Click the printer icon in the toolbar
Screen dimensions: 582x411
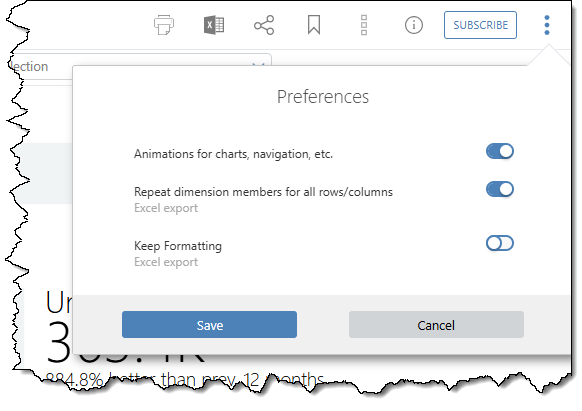click(164, 25)
